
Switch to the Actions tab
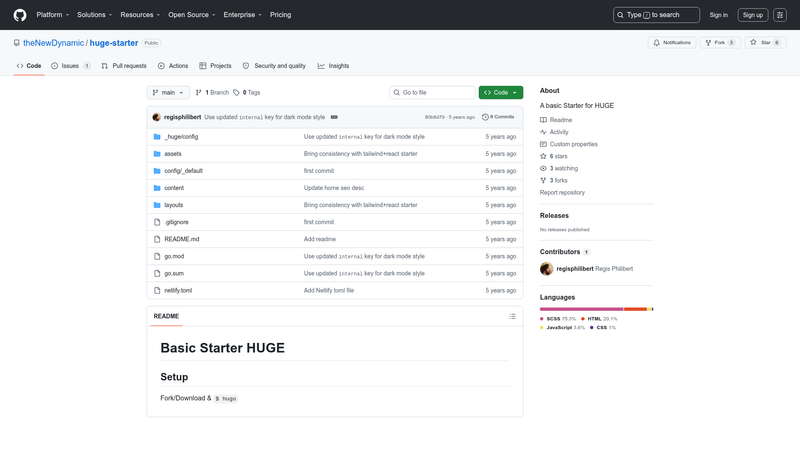click(173, 66)
